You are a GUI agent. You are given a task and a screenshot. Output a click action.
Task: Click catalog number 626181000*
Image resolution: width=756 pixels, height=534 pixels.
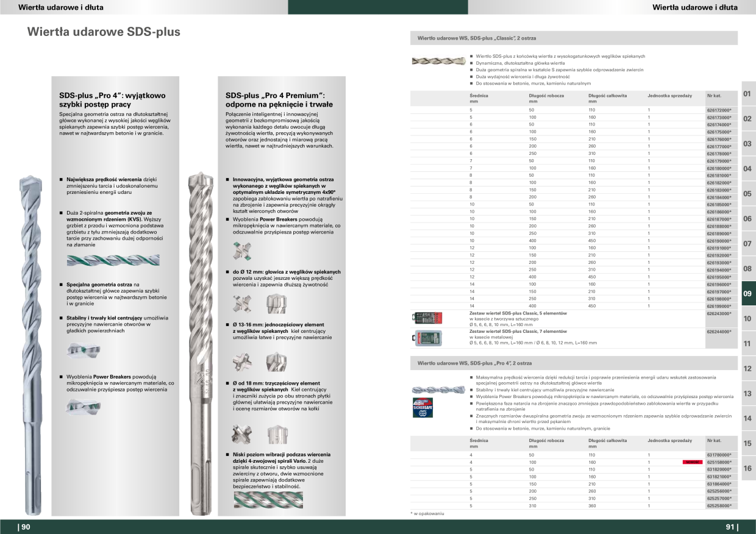[x=719, y=175]
